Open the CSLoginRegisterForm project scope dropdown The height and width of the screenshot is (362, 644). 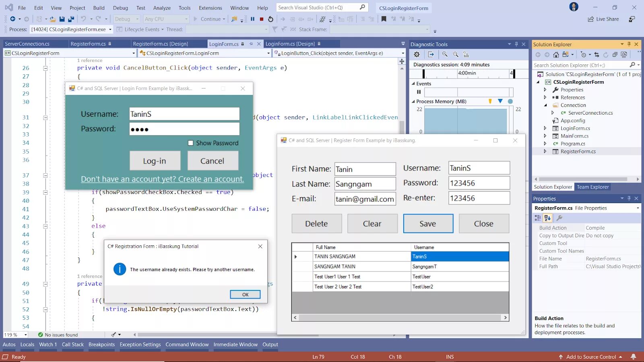[x=134, y=53]
